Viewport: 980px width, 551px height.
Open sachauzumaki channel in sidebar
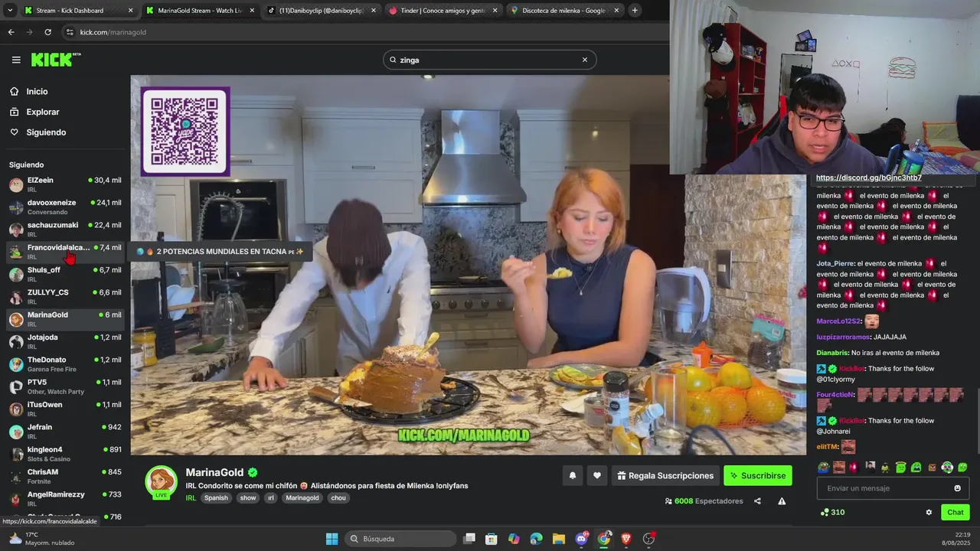click(x=65, y=230)
